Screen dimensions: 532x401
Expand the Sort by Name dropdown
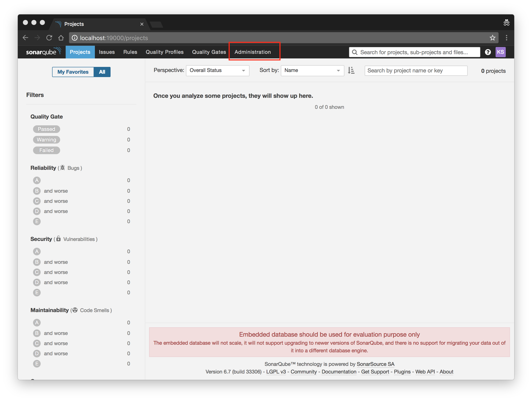pyautogui.click(x=312, y=71)
